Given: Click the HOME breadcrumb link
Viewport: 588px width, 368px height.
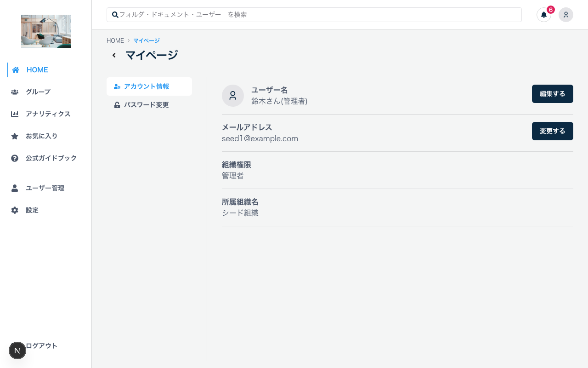Looking at the screenshot, I should pos(115,40).
